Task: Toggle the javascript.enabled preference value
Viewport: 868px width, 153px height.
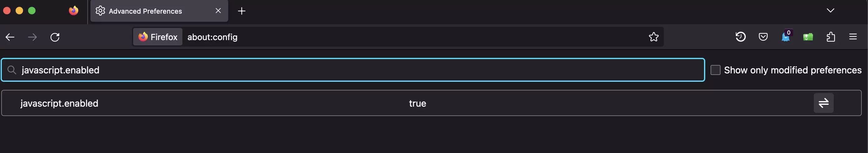Action: click(x=823, y=103)
